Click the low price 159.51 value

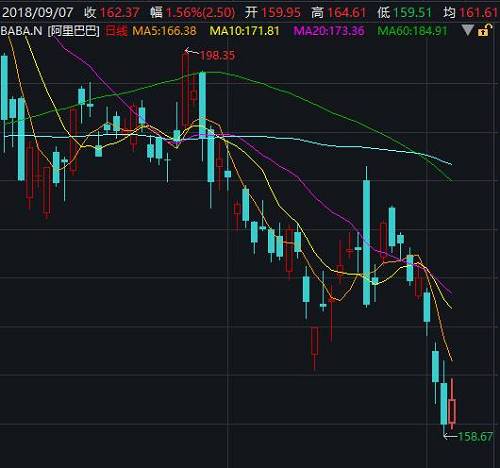click(413, 13)
